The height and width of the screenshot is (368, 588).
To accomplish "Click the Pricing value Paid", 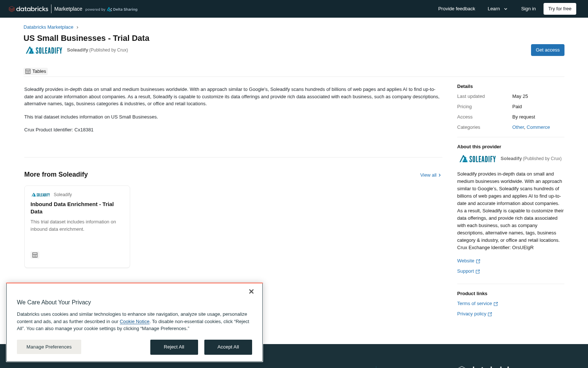I will (x=517, y=107).
